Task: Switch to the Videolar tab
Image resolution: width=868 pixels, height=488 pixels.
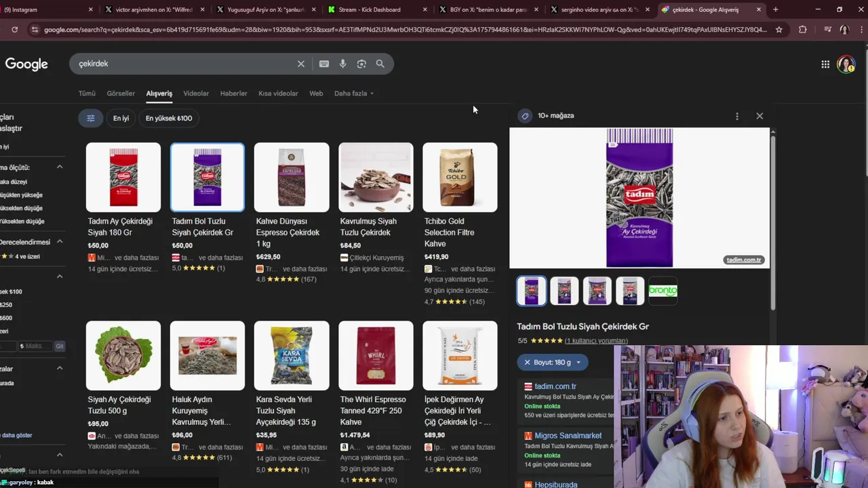Action: pyautogui.click(x=196, y=94)
